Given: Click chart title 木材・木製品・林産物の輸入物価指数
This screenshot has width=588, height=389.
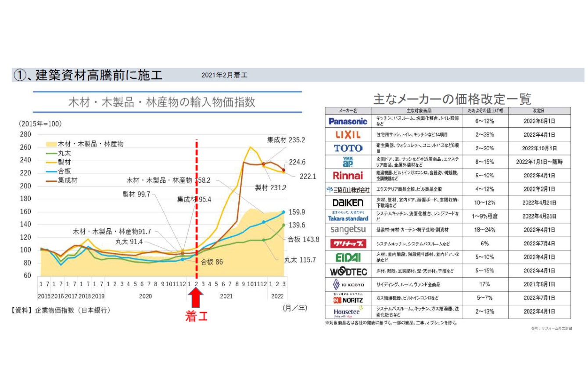Looking at the screenshot, I should (162, 102).
